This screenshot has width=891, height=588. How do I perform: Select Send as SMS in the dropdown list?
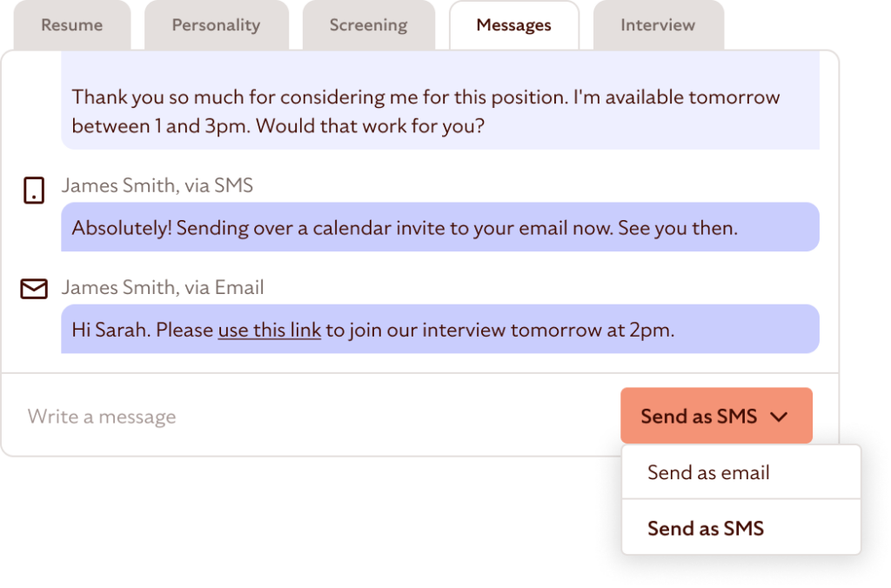click(705, 528)
